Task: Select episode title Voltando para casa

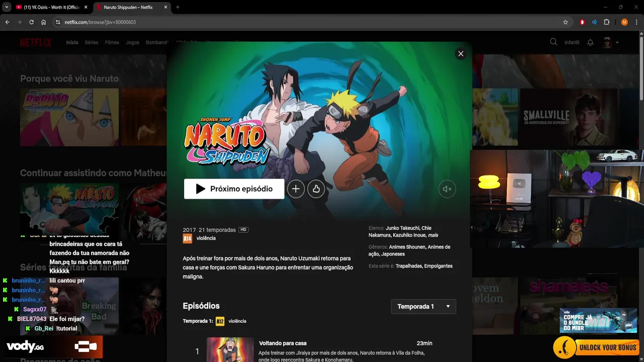Action: point(283,343)
